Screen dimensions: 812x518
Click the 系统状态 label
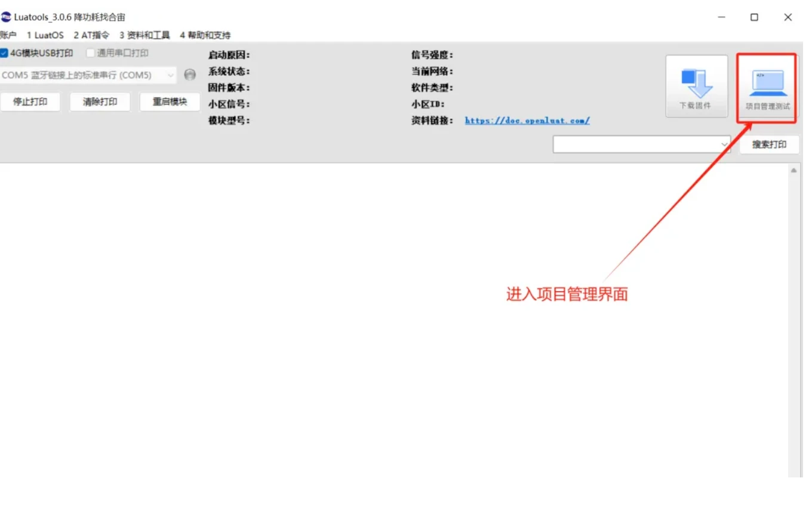[229, 72]
